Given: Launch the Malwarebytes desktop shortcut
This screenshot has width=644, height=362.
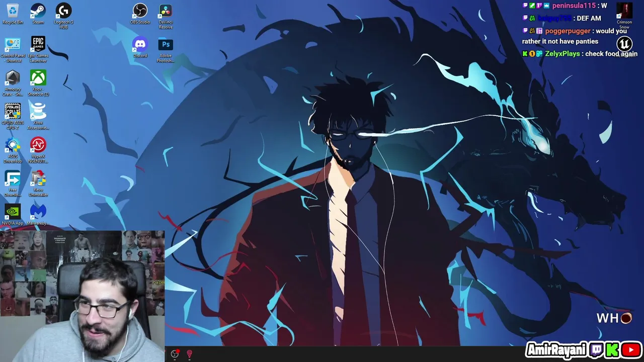Looking at the screenshot, I should coord(38,215).
